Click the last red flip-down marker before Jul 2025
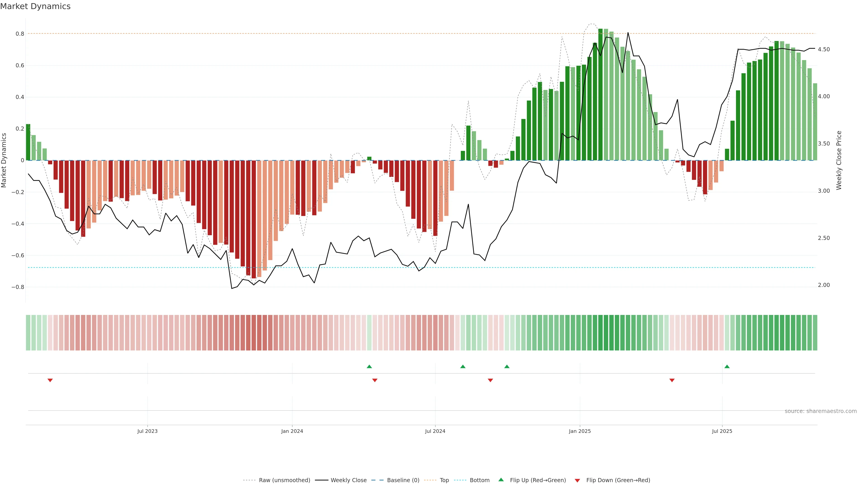The height and width of the screenshot is (488, 868). tap(672, 380)
